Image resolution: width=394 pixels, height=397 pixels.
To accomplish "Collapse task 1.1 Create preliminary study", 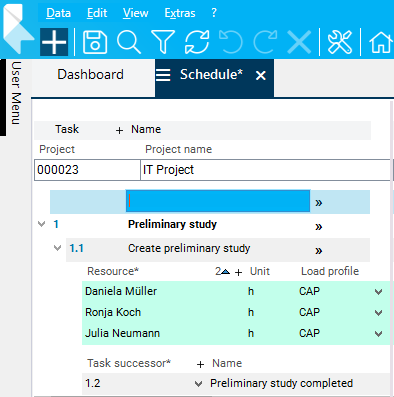I will (x=58, y=248).
